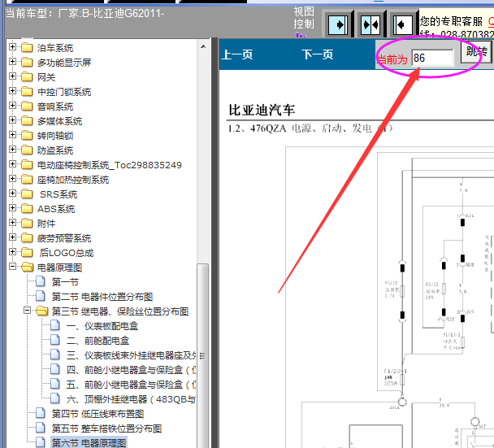Expand the SRS系统 tree node
The width and height of the screenshot is (494, 448).
pyautogui.click(x=12, y=194)
